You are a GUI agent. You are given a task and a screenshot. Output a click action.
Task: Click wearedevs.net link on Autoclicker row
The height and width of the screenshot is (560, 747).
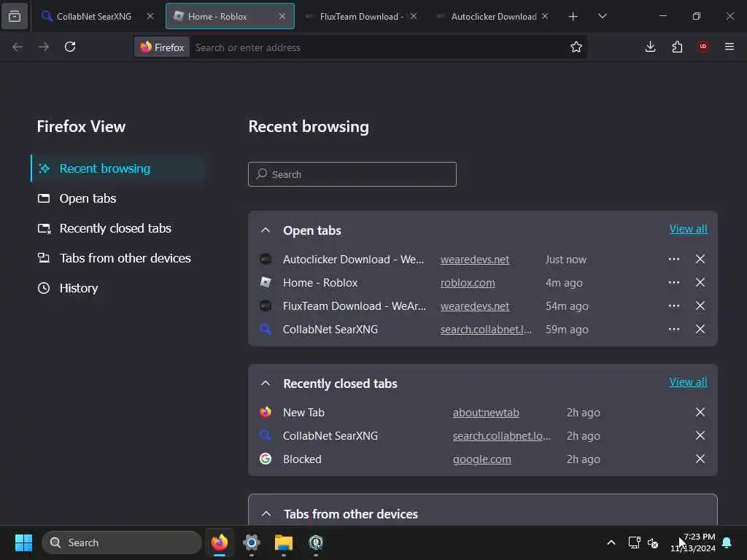click(x=474, y=260)
